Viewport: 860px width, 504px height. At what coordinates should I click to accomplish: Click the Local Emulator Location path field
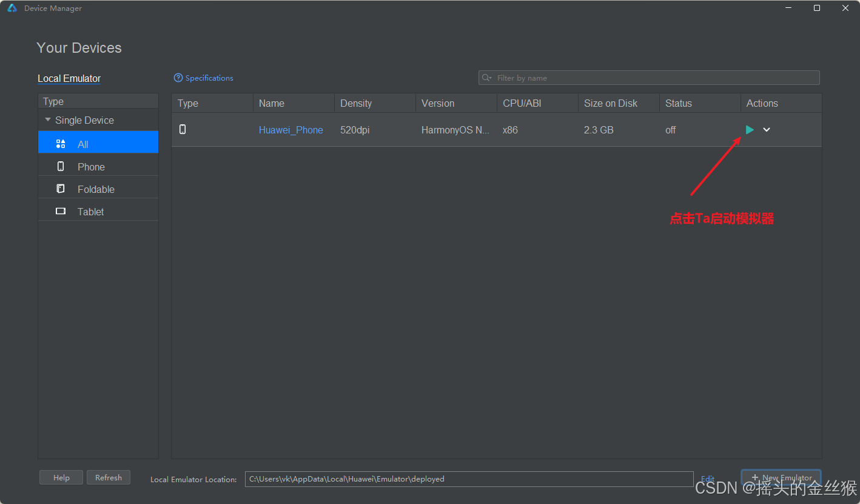(x=469, y=479)
